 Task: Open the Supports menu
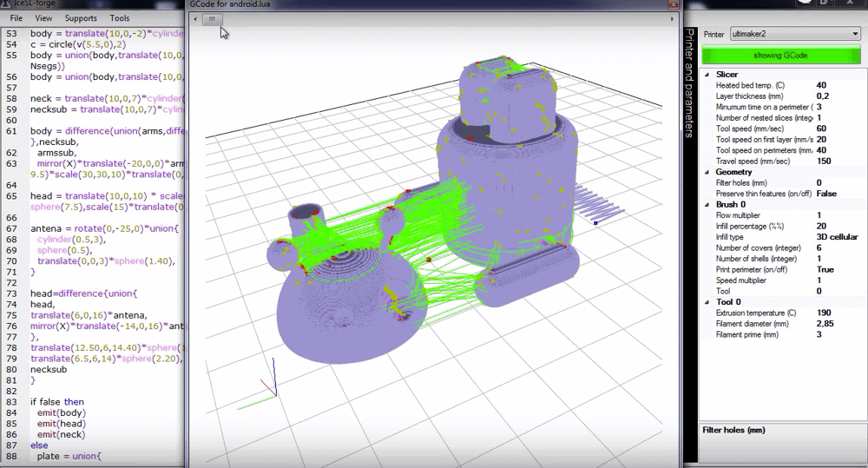tap(81, 18)
